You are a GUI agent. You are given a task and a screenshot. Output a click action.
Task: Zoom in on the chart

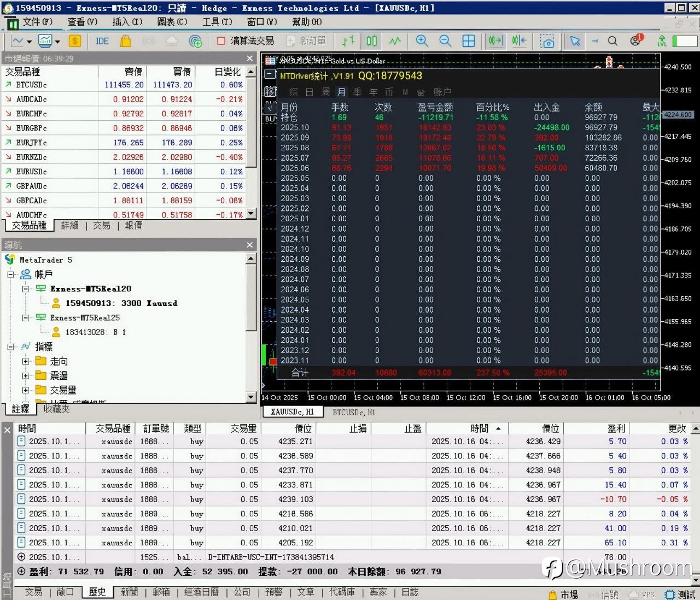(x=422, y=41)
